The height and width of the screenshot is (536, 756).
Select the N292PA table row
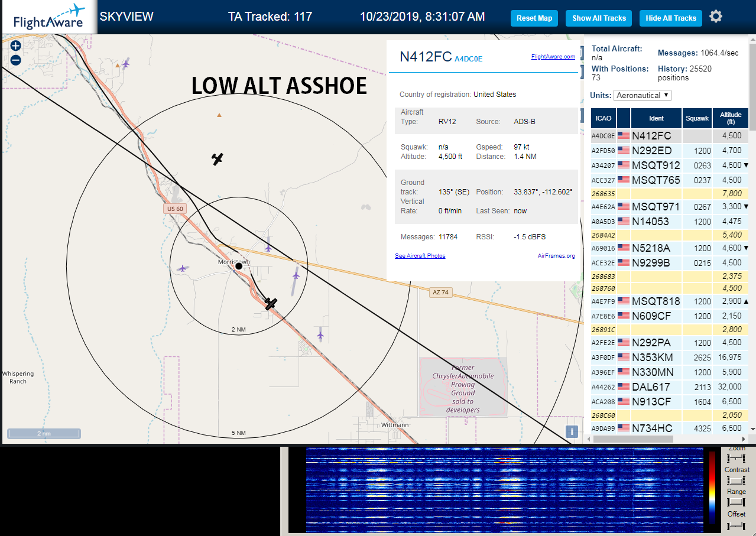point(670,343)
